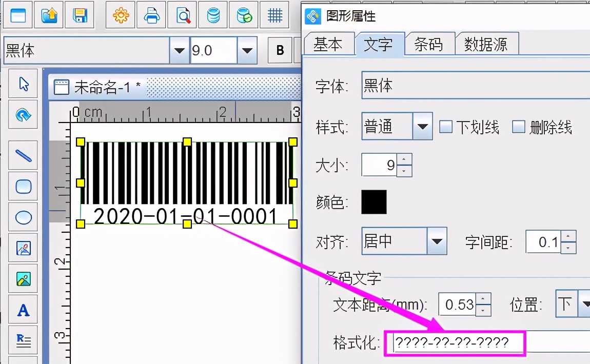Select the Rounded Rectangle tool
The width and height of the screenshot is (590, 364).
point(23,186)
